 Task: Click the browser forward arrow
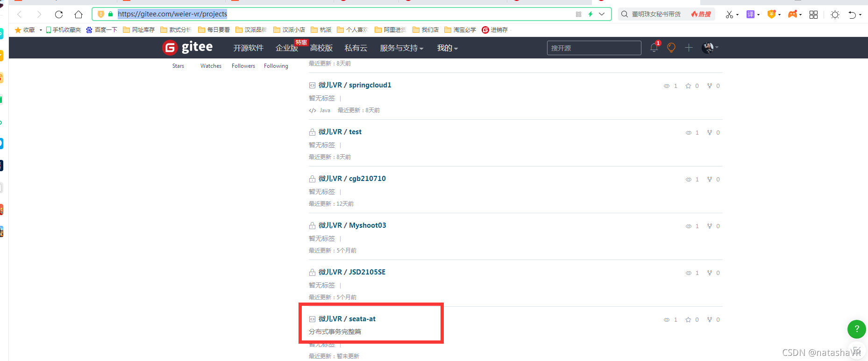pyautogui.click(x=39, y=14)
